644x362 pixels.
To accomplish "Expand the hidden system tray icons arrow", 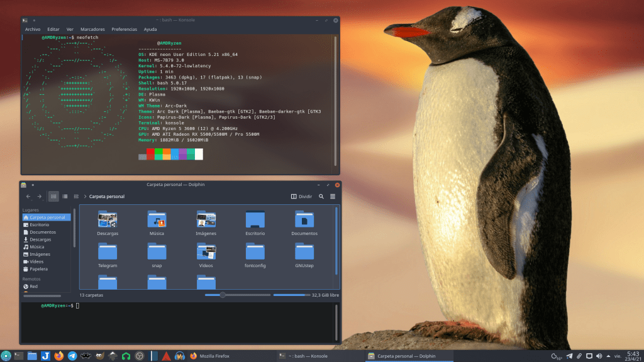I will click(609, 356).
